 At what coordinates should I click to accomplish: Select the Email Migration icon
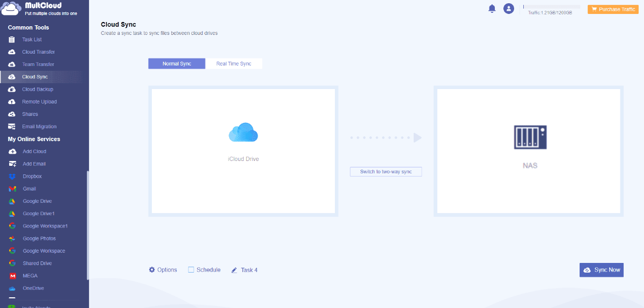pyautogui.click(x=12, y=127)
